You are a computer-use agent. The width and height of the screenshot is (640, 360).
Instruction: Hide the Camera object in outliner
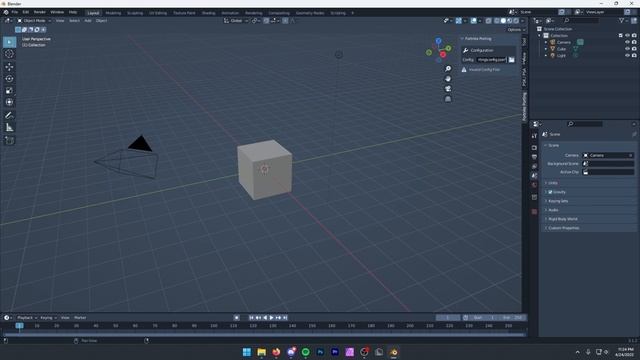click(627, 42)
